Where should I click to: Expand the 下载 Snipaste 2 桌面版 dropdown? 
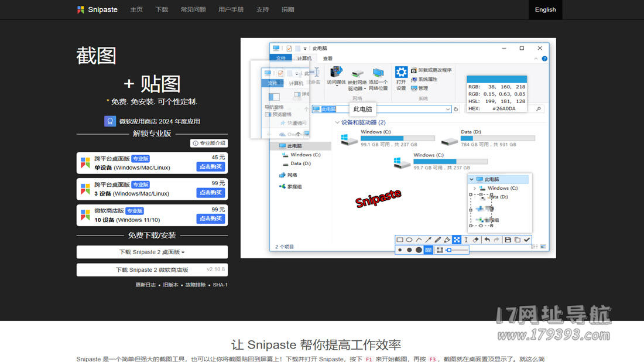pos(152,252)
